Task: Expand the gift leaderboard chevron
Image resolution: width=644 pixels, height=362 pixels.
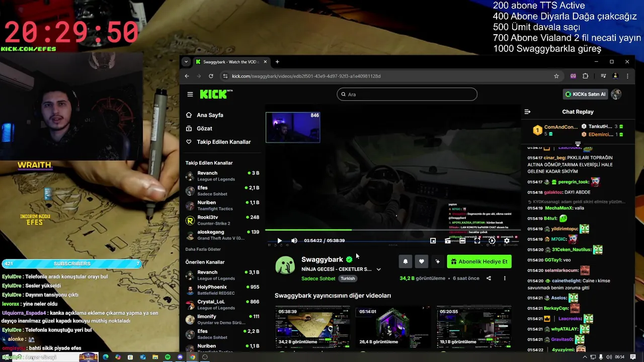Action: point(578,144)
